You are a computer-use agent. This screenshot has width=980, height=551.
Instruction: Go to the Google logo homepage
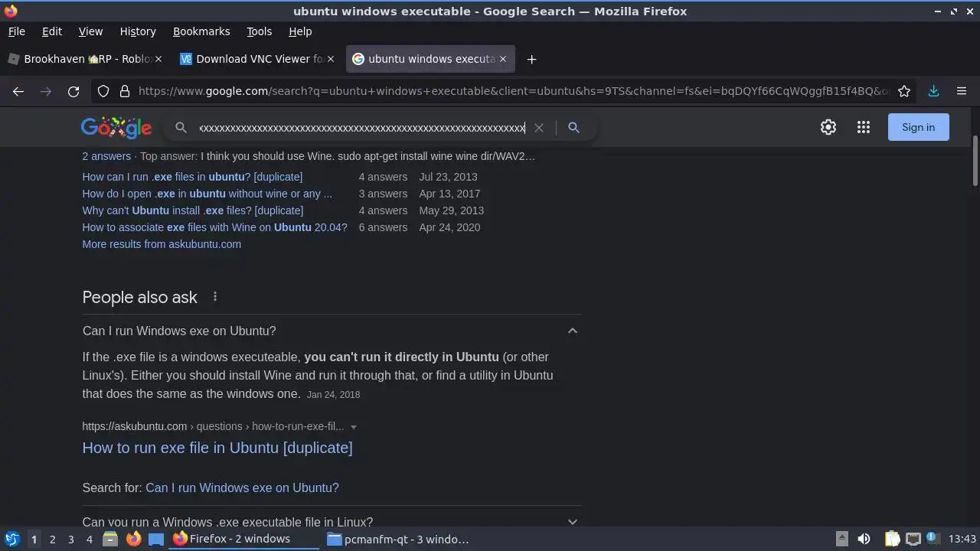coord(116,128)
